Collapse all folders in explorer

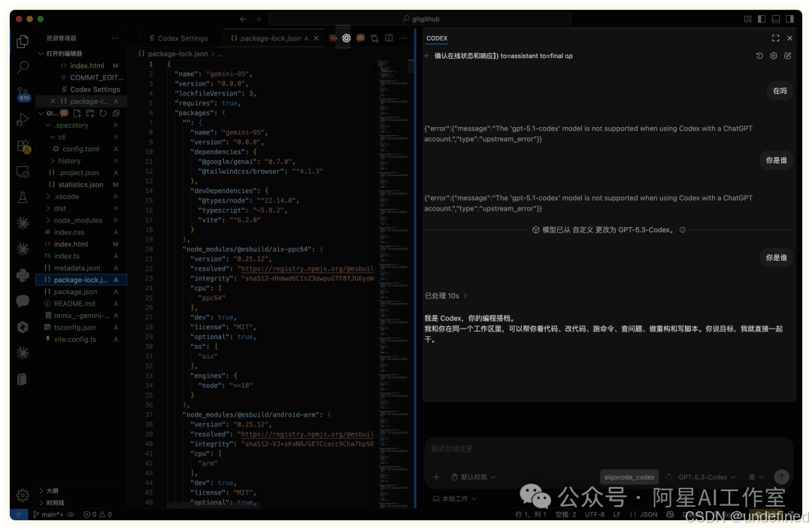pos(116,114)
